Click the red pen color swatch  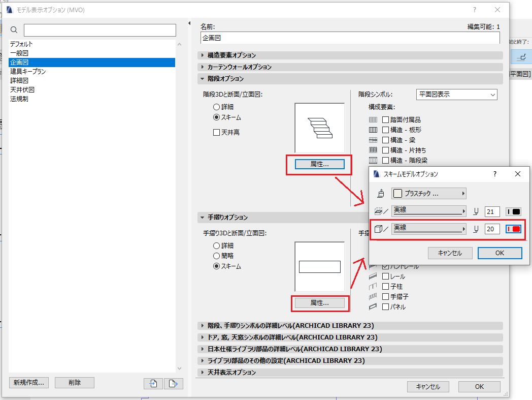[513, 229]
